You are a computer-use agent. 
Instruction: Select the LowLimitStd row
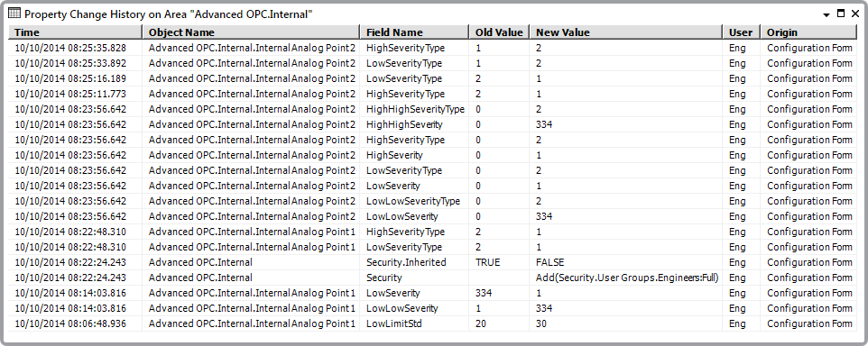[x=432, y=323]
